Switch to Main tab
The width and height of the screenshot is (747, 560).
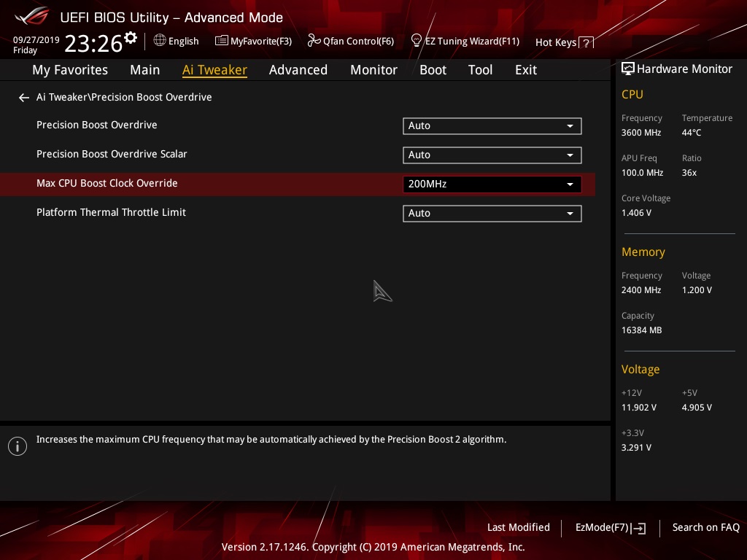pos(145,70)
